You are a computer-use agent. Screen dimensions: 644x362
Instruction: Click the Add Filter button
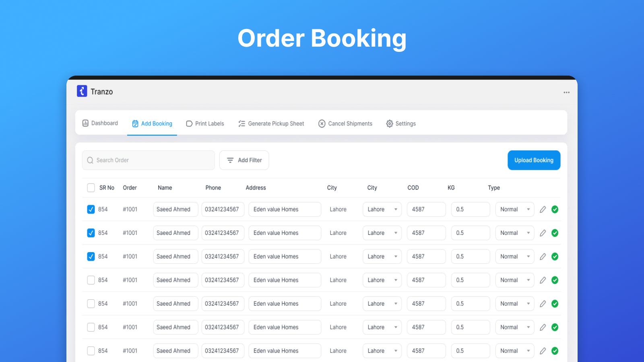pyautogui.click(x=244, y=160)
